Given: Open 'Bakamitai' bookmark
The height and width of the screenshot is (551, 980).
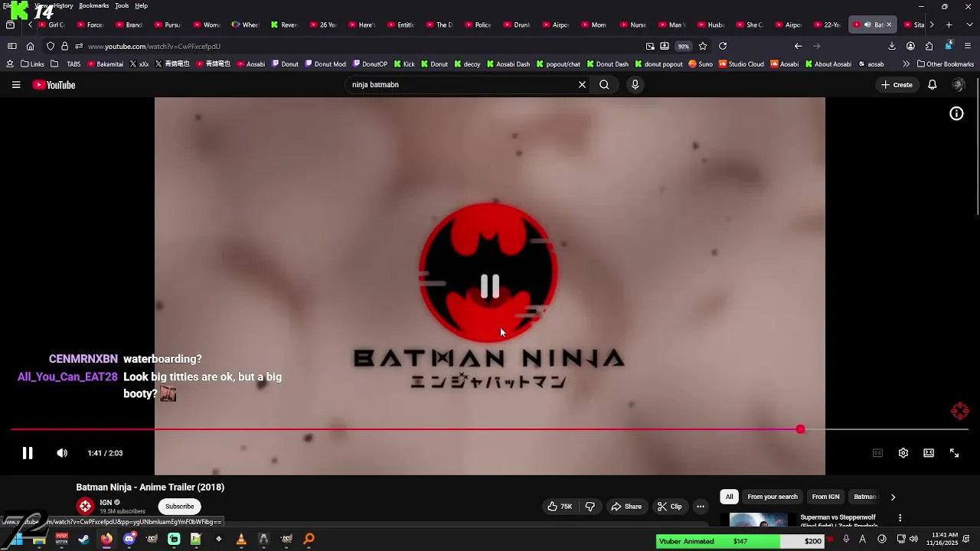Looking at the screenshot, I should tap(106, 64).
